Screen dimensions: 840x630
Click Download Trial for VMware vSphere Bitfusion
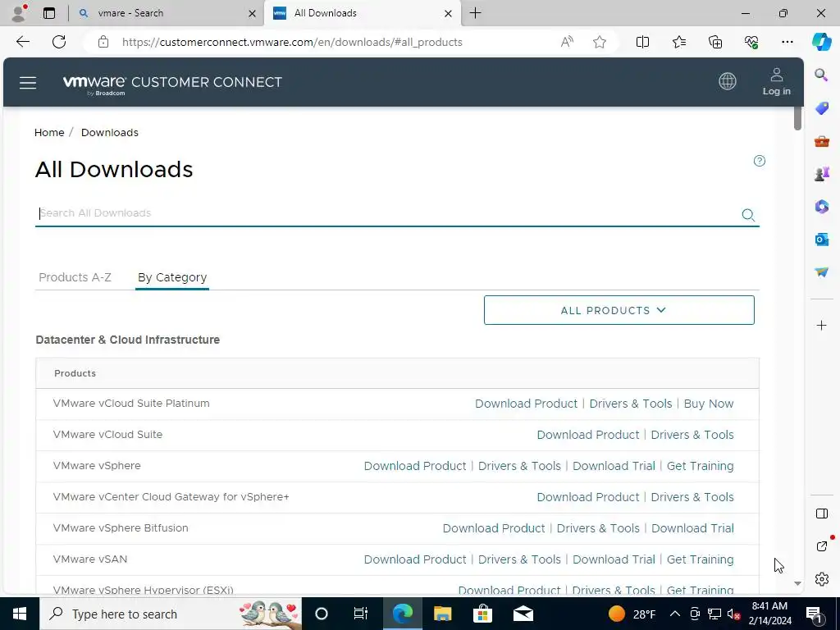tap(692, 528)
